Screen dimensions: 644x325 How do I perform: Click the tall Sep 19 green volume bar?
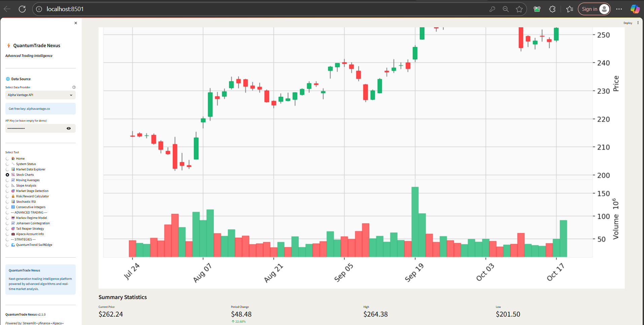click(415, 222)
